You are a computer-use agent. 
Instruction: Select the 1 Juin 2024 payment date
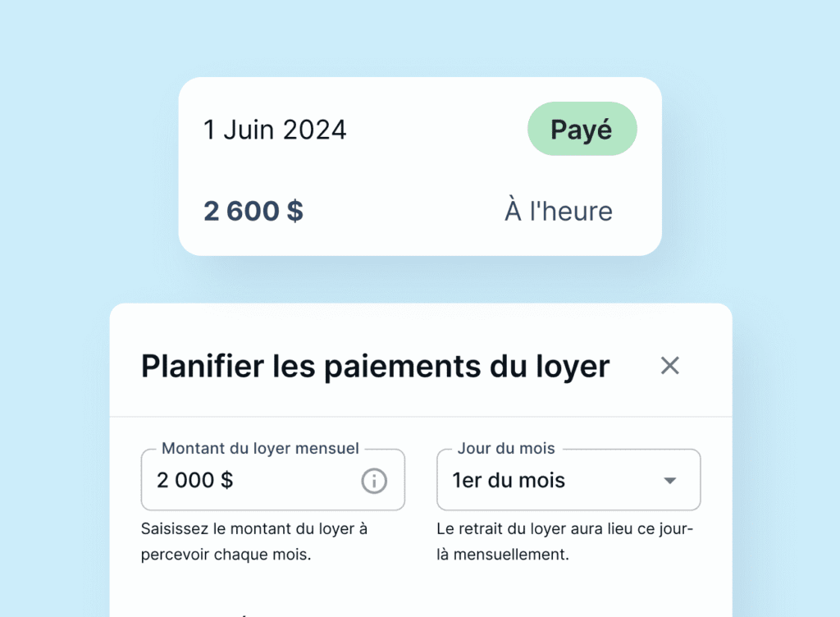coord(275,130)
